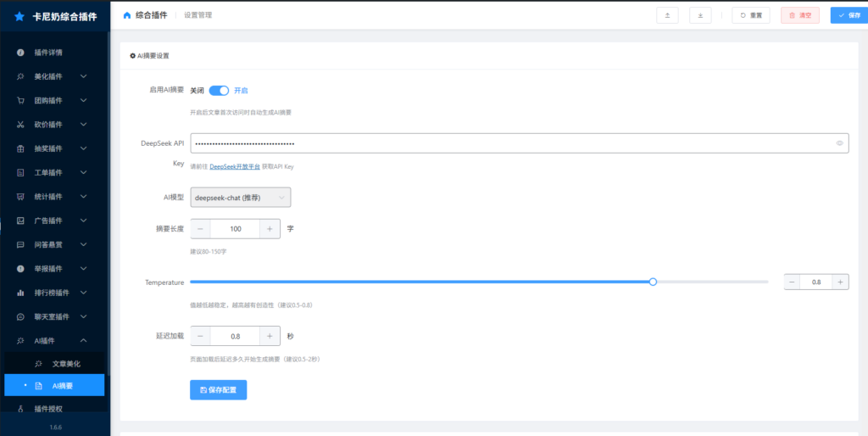Click the home icon beside 综合插件
This screenshot has width=868, height=436.
[127, 15]
